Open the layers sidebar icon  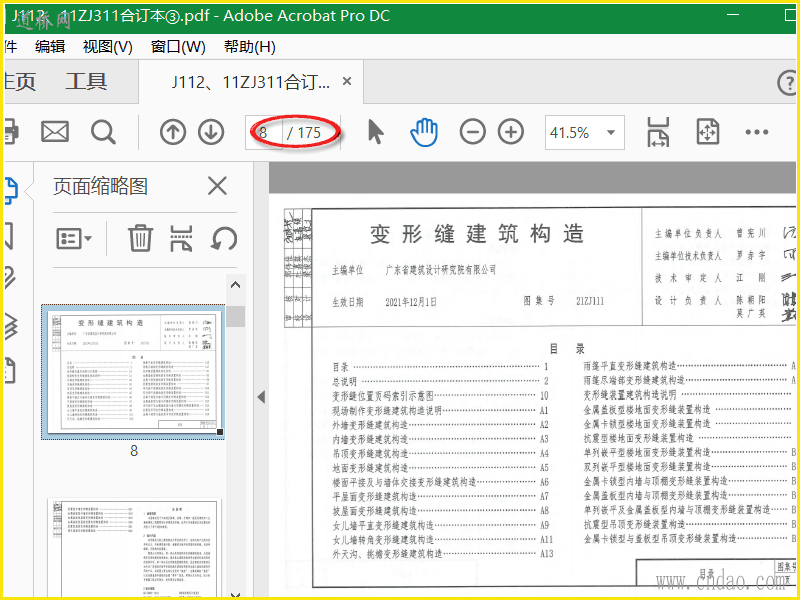click(x=11, y=326)
